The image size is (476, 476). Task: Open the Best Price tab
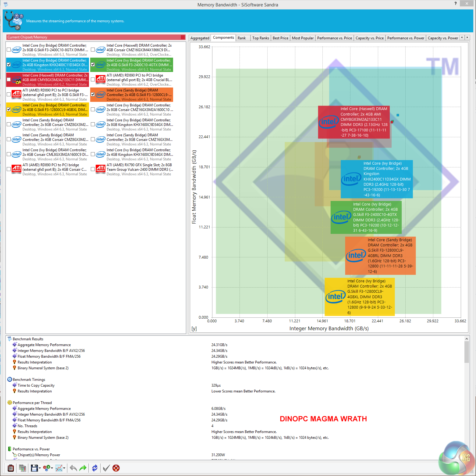point(280,38)
